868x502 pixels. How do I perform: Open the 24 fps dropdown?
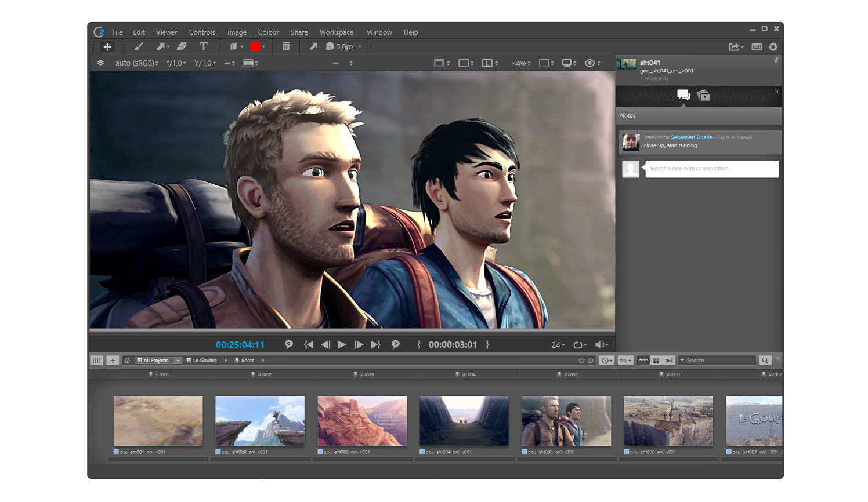pos(558,345)
